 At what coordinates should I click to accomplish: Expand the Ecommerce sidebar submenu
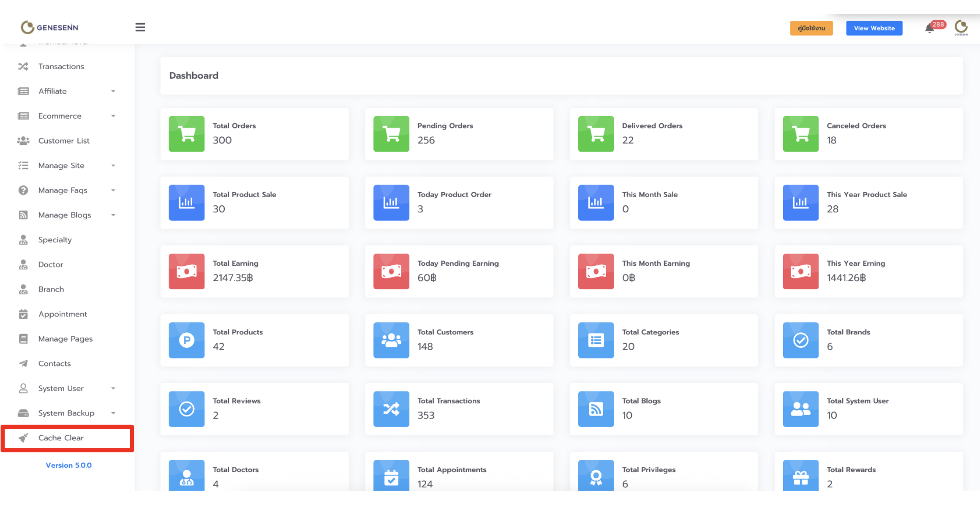pyautogui.click(x=113, y=116)
